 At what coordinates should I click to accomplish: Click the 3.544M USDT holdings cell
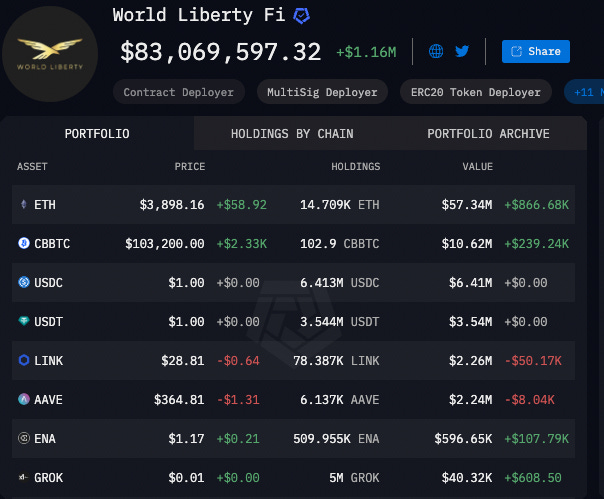coord(340,321)
